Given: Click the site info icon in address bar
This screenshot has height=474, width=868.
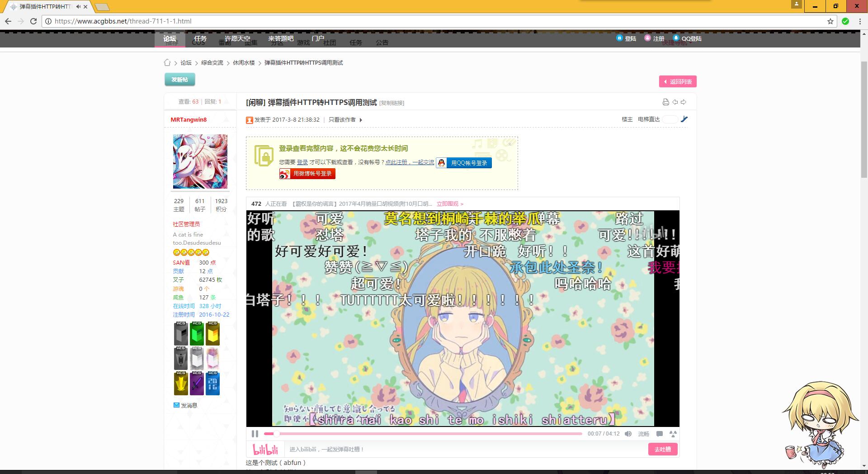Looking at the screenshot, I should pos(48,21).
